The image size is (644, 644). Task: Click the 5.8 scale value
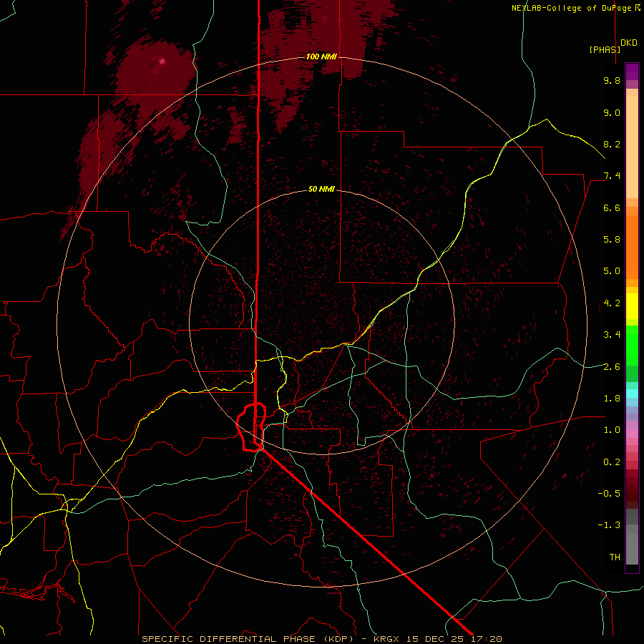tap(612, 240)
